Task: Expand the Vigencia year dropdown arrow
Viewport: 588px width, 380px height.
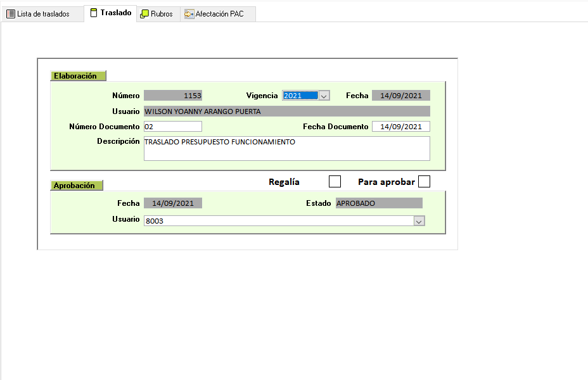Action: click(x=324, y=96)
